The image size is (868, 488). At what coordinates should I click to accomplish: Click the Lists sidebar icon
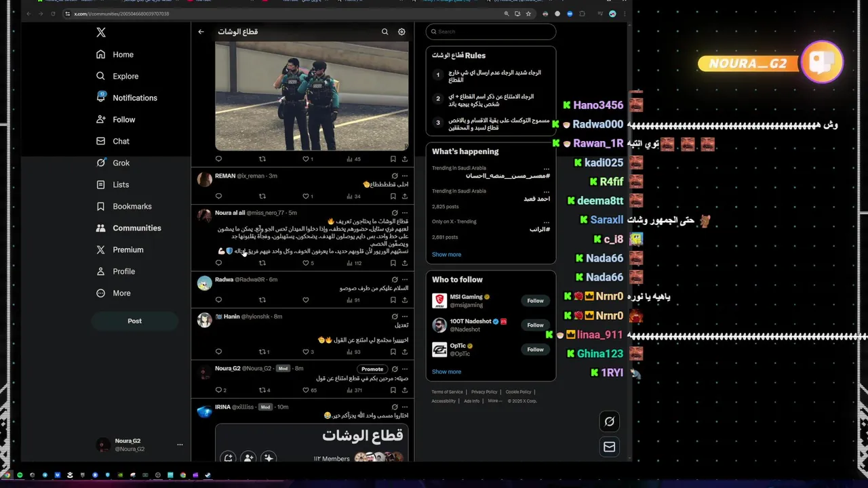tap(101, 184)
